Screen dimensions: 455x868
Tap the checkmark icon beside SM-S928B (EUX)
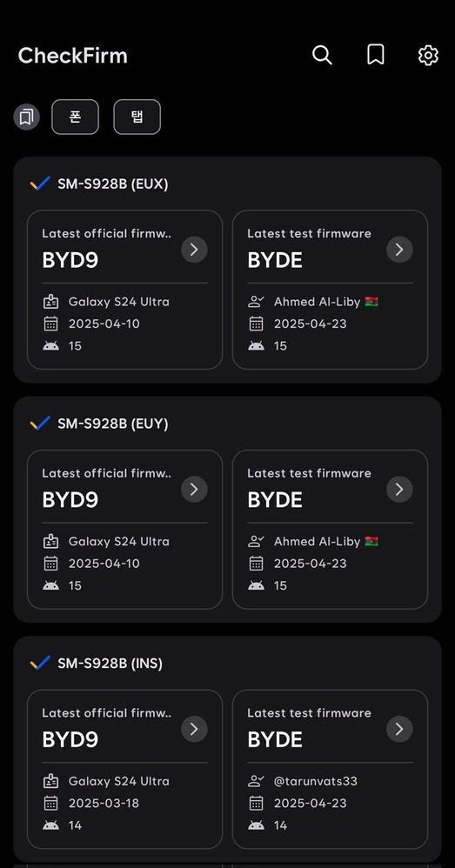40,184
